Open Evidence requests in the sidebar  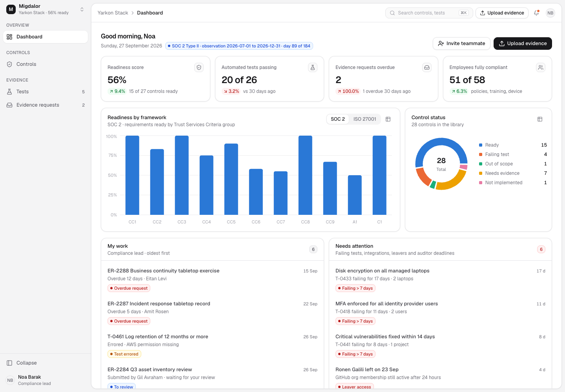click(x=46, y=105)
